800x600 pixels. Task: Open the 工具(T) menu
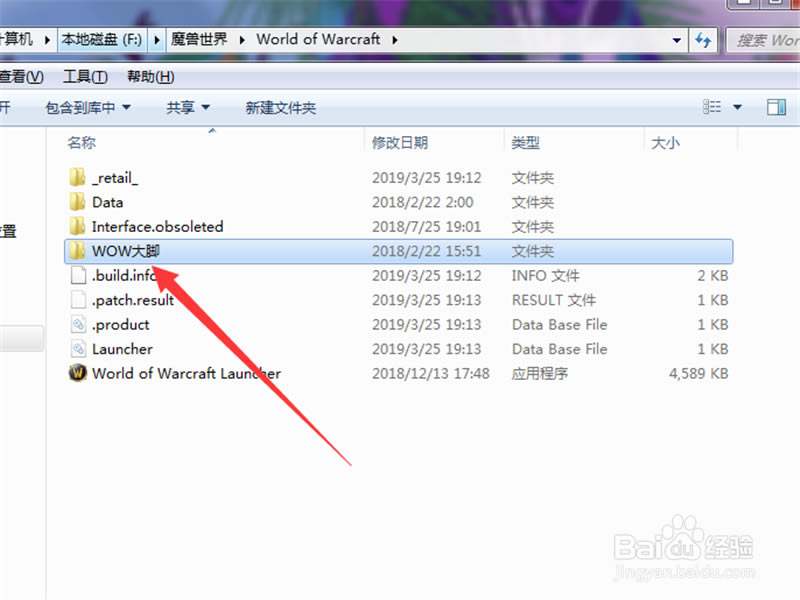84,77
